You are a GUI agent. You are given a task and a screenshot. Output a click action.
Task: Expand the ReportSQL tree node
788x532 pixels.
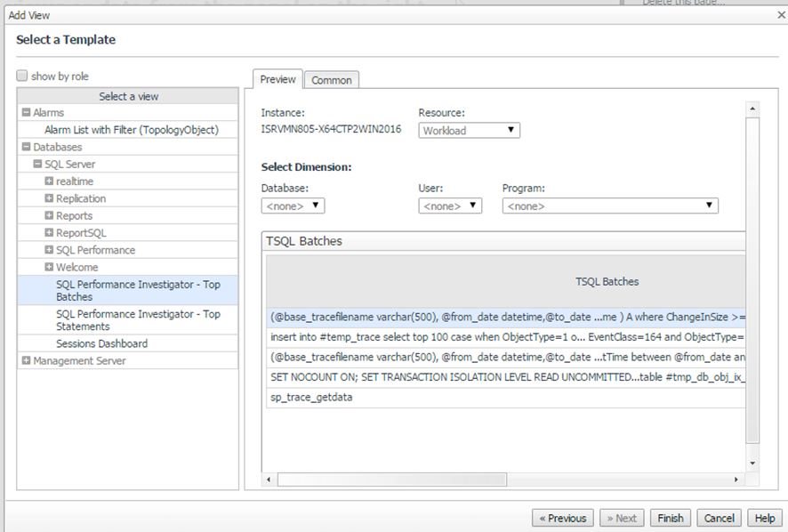pyautogui.click(x=49, y=232)
